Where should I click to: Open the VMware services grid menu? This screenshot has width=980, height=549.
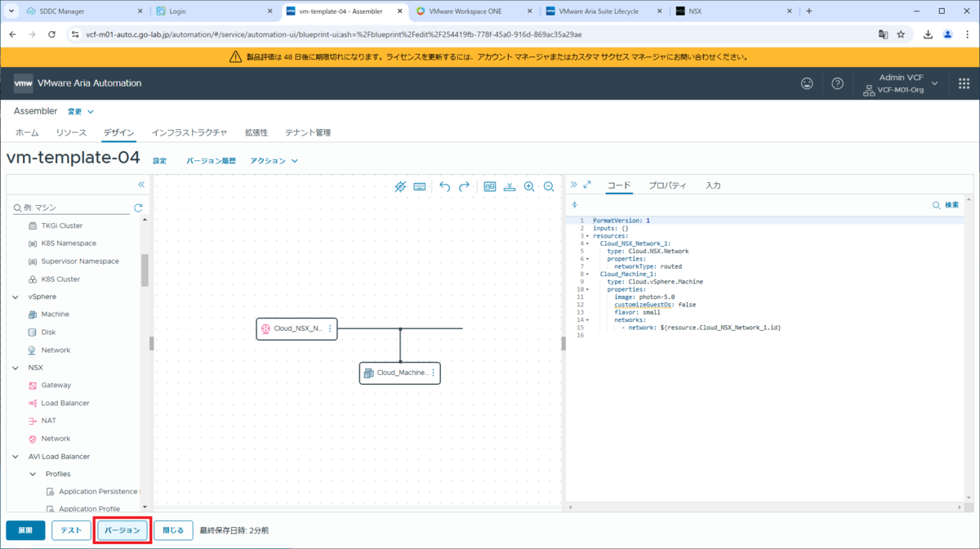pyautogui.click(x=964, y=83)
